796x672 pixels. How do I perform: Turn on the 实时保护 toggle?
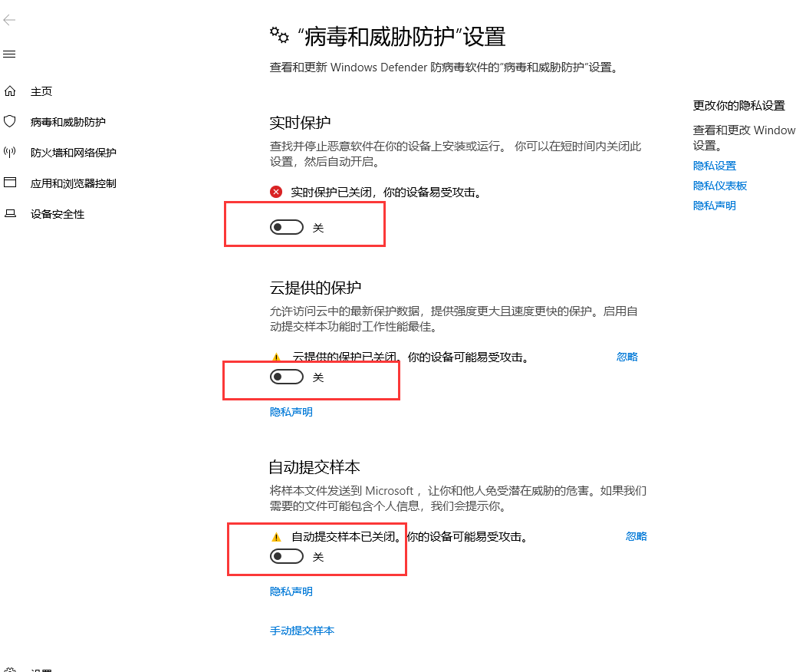pos(287,228)
